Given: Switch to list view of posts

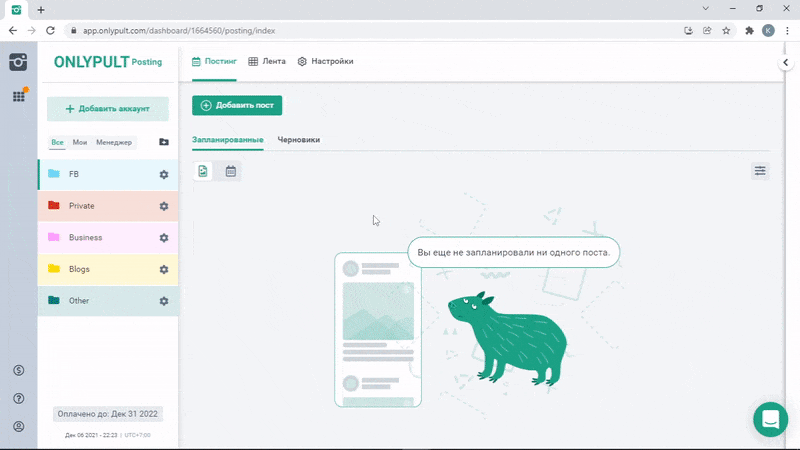Looking at the screenshot, I should [203, 171].
